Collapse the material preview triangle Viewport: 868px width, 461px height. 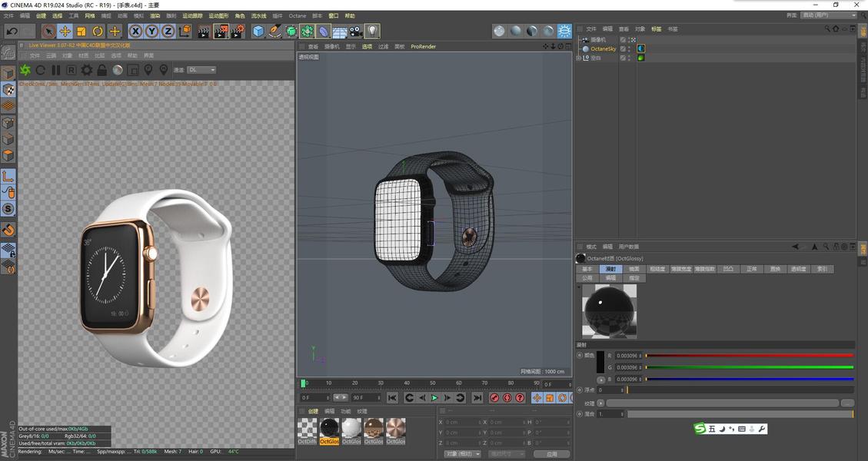(579, 287)
